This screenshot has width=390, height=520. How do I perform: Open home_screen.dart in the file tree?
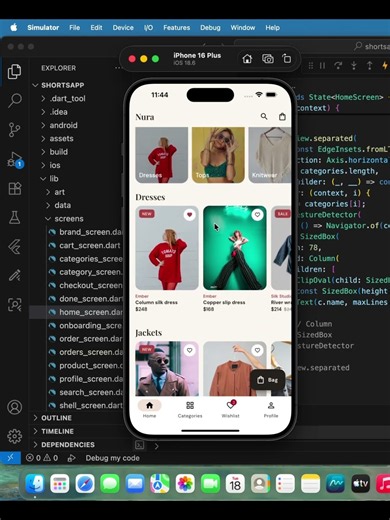(x=86, y=312)
